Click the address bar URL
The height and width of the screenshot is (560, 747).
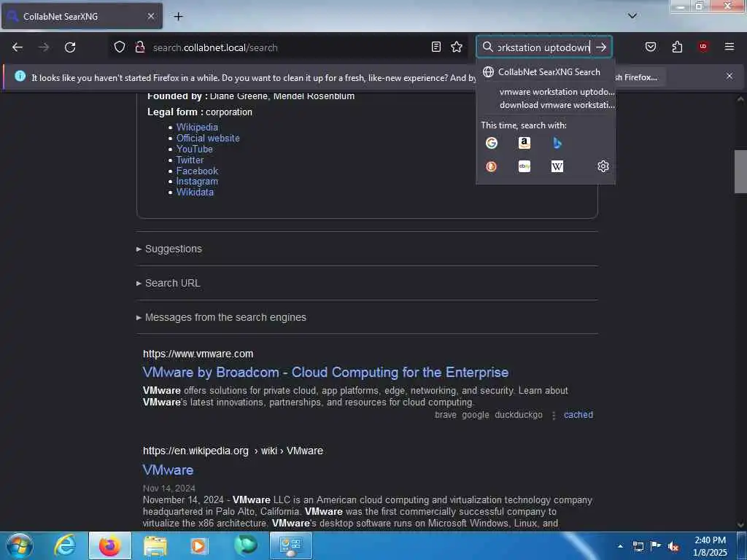pos(215,47)
